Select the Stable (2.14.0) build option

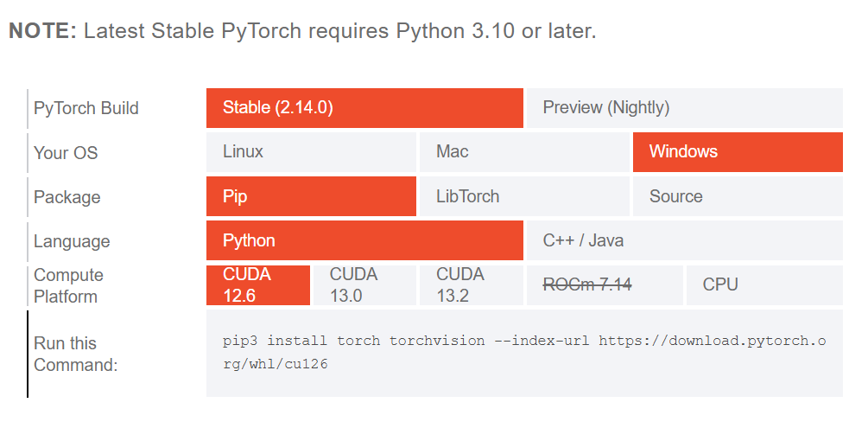[x=364, y=107]
